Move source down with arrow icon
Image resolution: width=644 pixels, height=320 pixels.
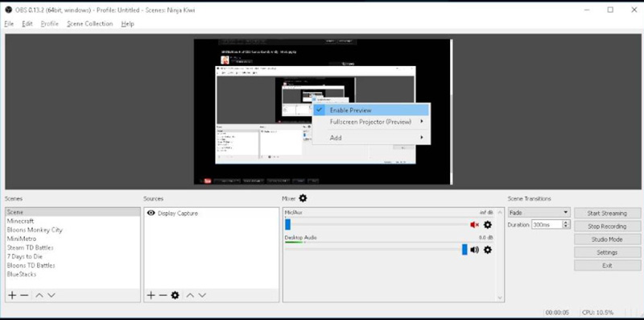(202, 295)
